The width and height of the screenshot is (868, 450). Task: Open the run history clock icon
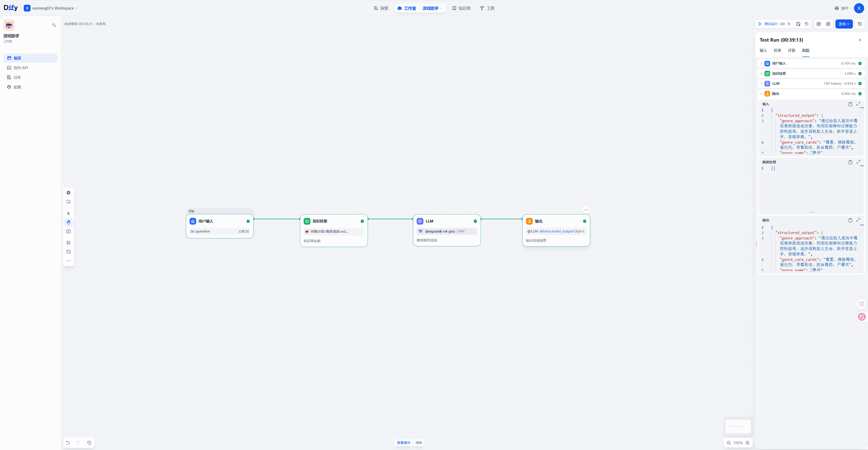pyautogui.click(x=798, y=24)
